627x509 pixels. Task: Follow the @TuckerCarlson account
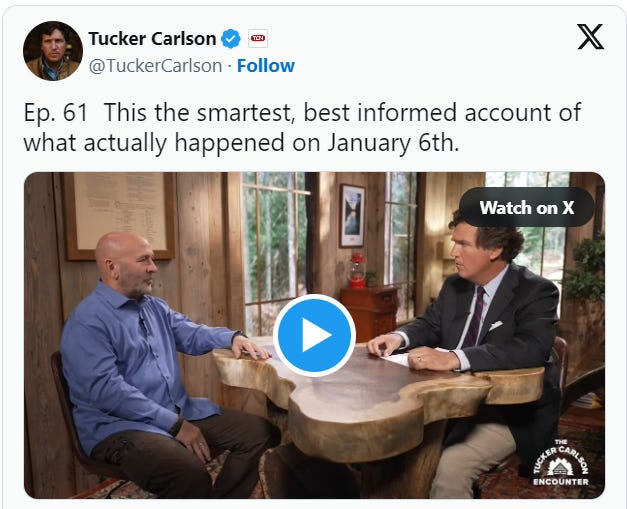(266, 66)
